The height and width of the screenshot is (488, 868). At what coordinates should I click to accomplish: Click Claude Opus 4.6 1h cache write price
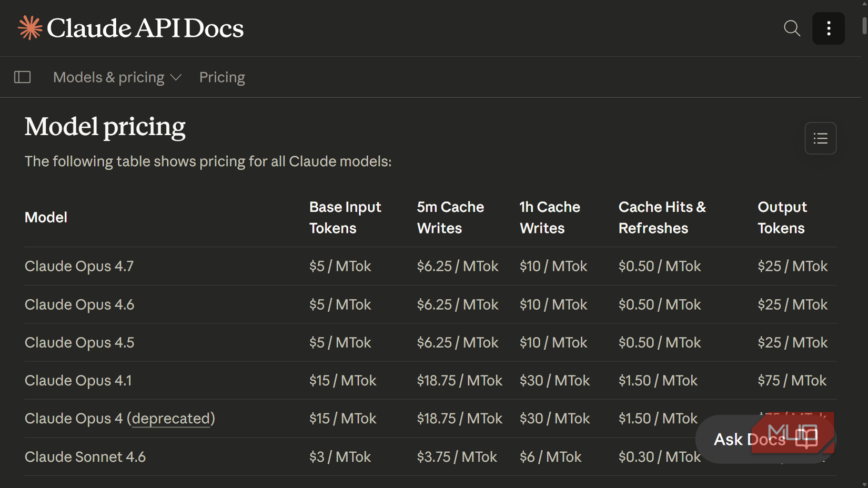pos(553,304)
